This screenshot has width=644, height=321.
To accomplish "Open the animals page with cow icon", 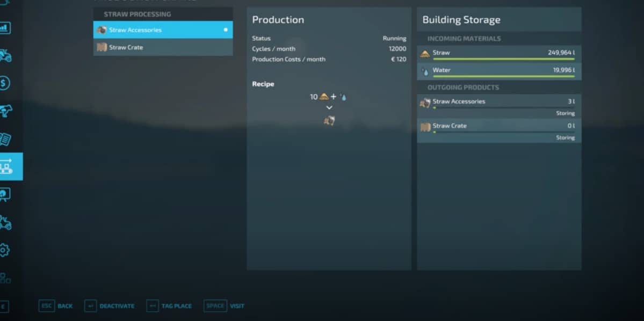I will (5, 111).
